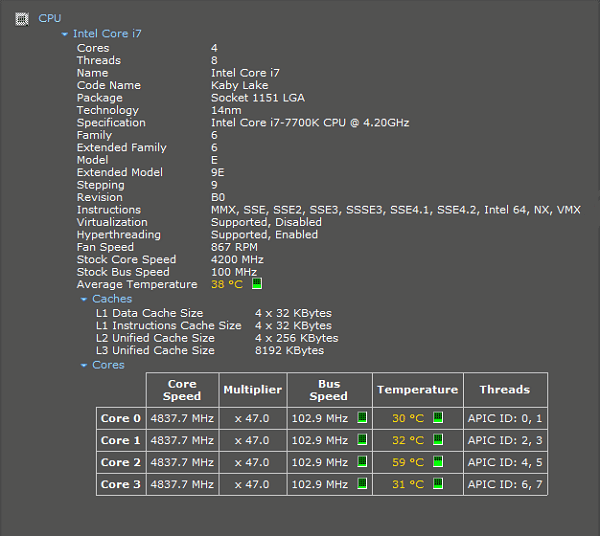
Task: Click the Specification i7-7700K value
Action: pyautogui.click(x=310, y=123)
